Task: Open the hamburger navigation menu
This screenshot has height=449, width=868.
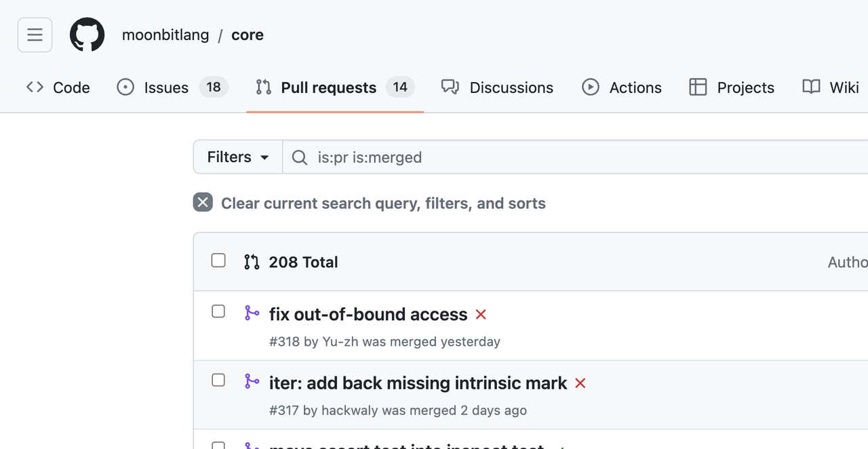Action: (x=35, y=35)
